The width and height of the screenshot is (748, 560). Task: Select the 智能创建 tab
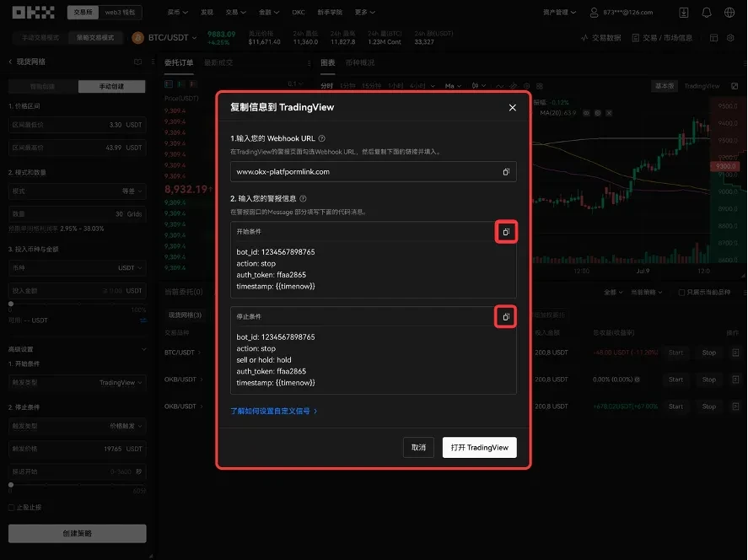[x=43, y=86]
